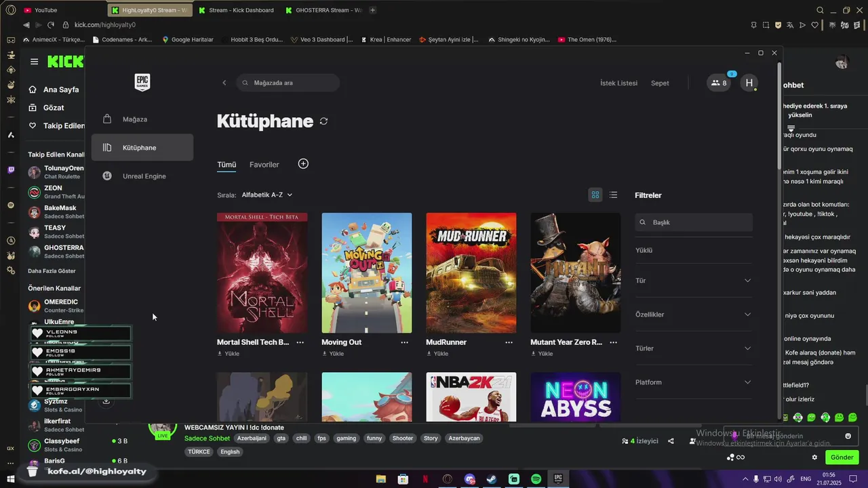This screenshot has height=488, width=868.
Task: Reload the page in the browser
Action: tap(50, 25)
